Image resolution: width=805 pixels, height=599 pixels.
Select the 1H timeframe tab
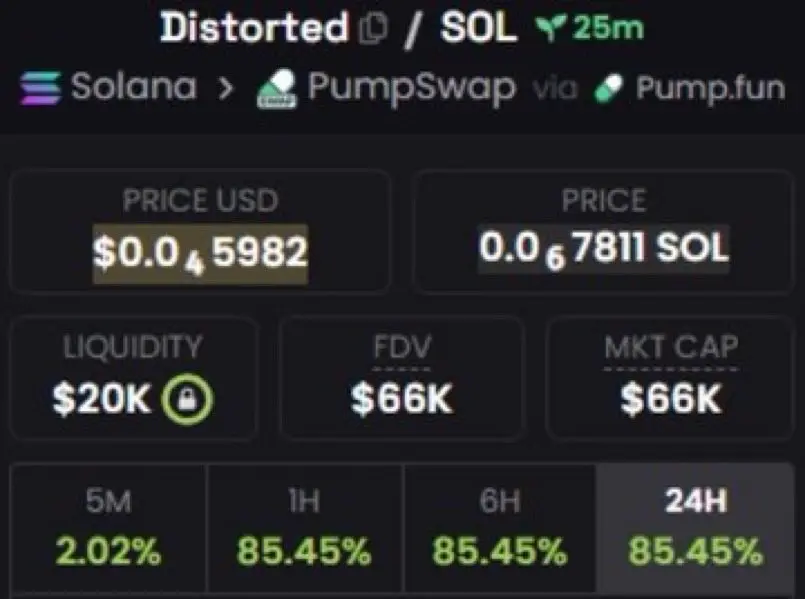point(304,528)
